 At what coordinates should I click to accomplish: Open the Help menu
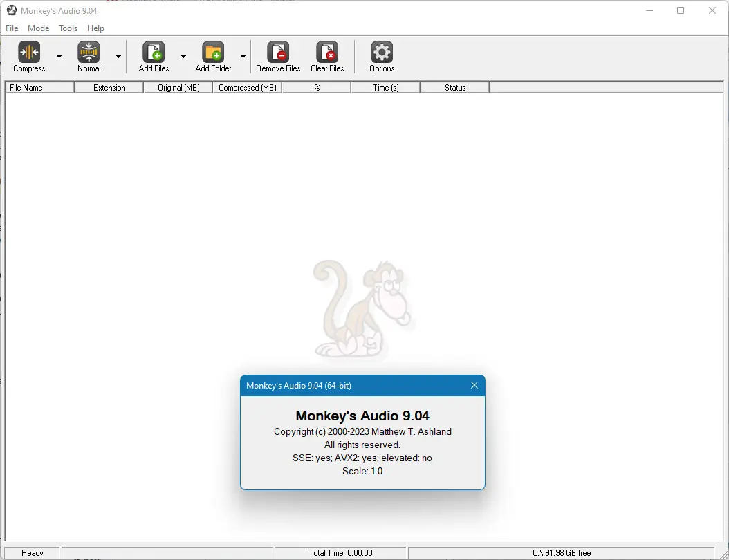[95, 28]
